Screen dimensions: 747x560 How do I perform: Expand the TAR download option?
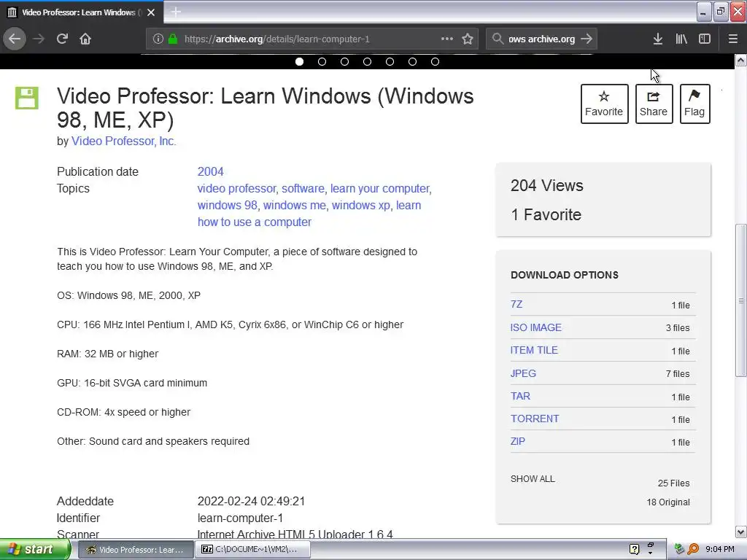click(x=520, y=396)
